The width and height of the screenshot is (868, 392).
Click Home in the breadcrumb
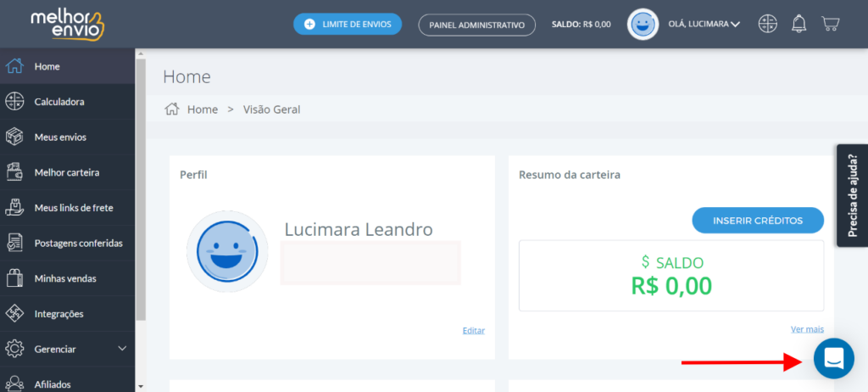[203, 109]
